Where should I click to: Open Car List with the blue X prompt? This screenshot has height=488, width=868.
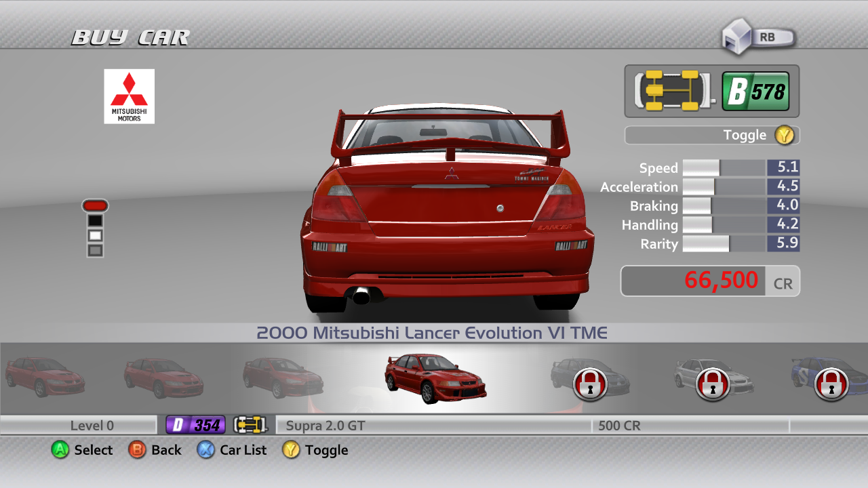point(232,449)
